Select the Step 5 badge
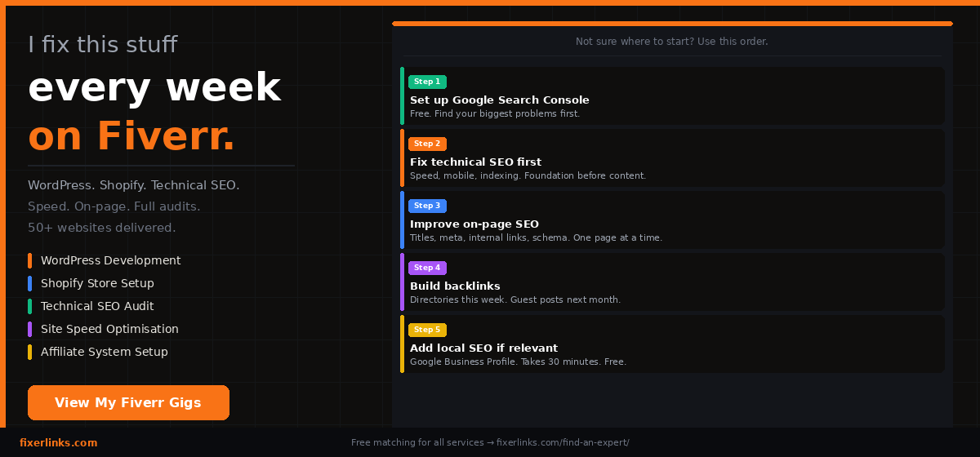The image size is (980, 457). 427,330
